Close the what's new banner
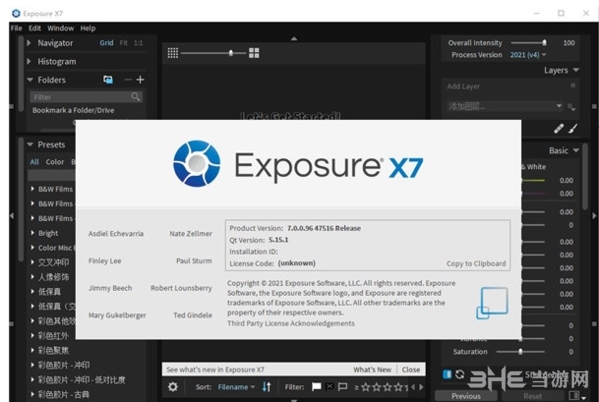This screenshot has width=599, height=402. 411,370
